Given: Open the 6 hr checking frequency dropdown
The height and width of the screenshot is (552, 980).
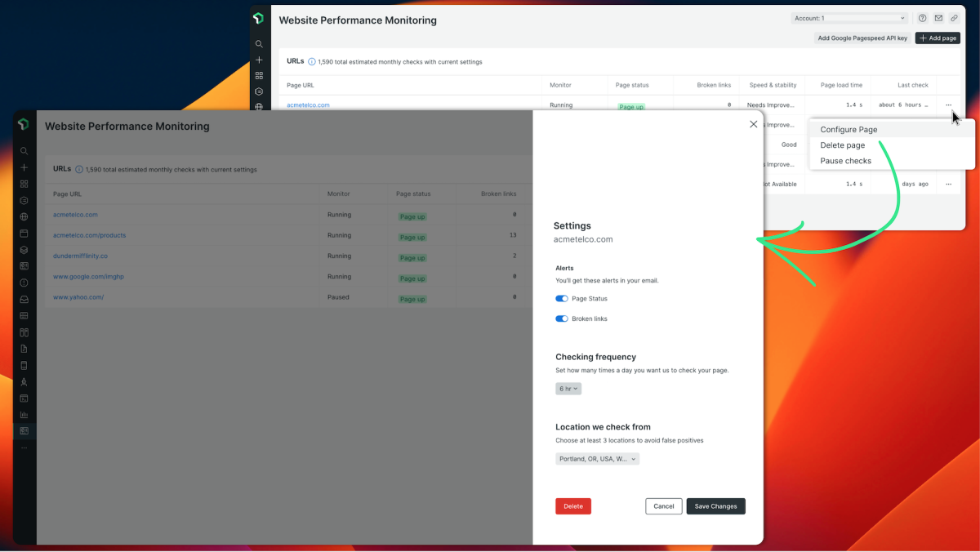Looking at the screenshot, I should click(568, 389).
